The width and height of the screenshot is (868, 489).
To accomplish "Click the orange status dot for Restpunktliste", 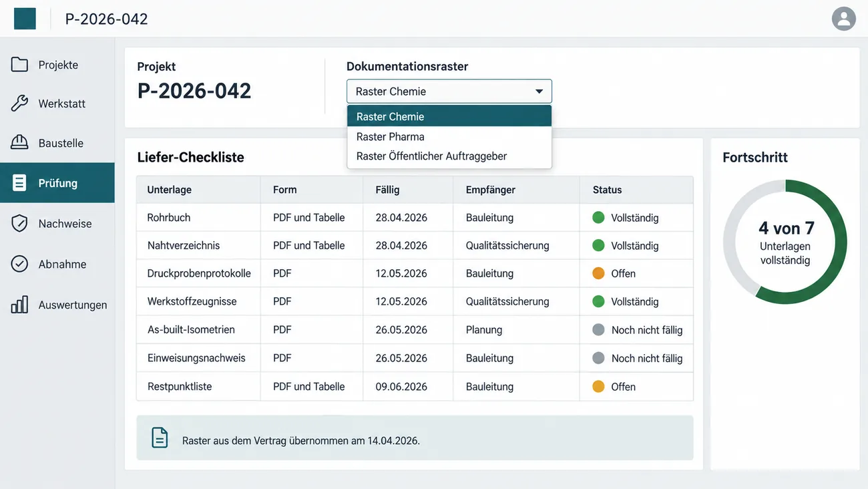I will point(598,386).
